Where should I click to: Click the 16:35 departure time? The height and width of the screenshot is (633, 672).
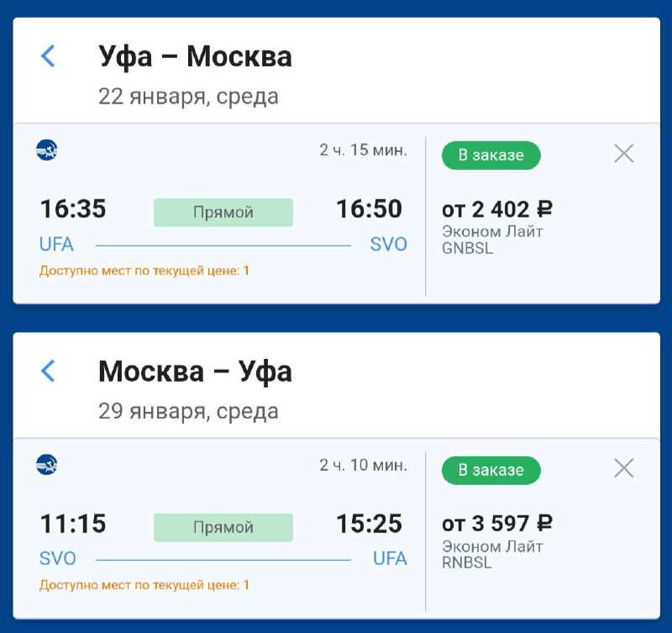coord(73,208)
